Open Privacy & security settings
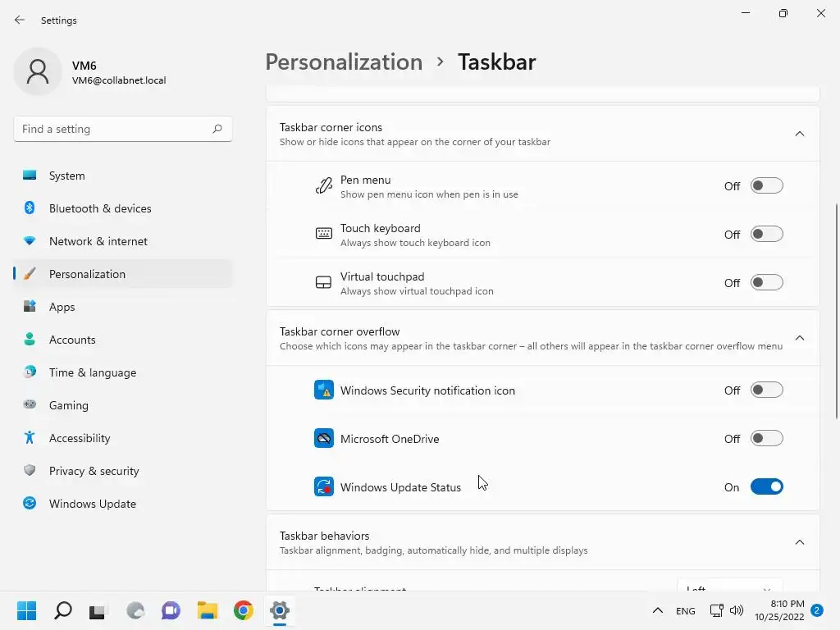 coord(123,471)
